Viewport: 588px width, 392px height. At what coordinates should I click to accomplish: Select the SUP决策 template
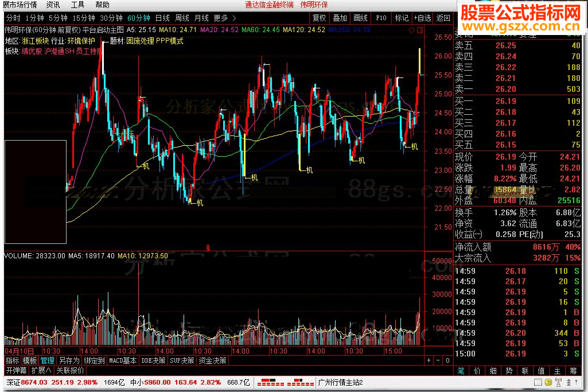182,360
